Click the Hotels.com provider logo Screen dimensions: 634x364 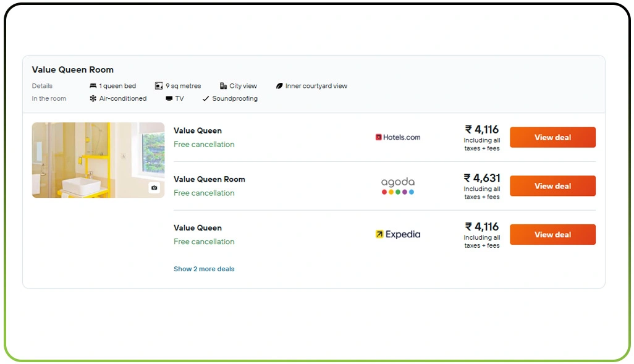coord(397,137)
